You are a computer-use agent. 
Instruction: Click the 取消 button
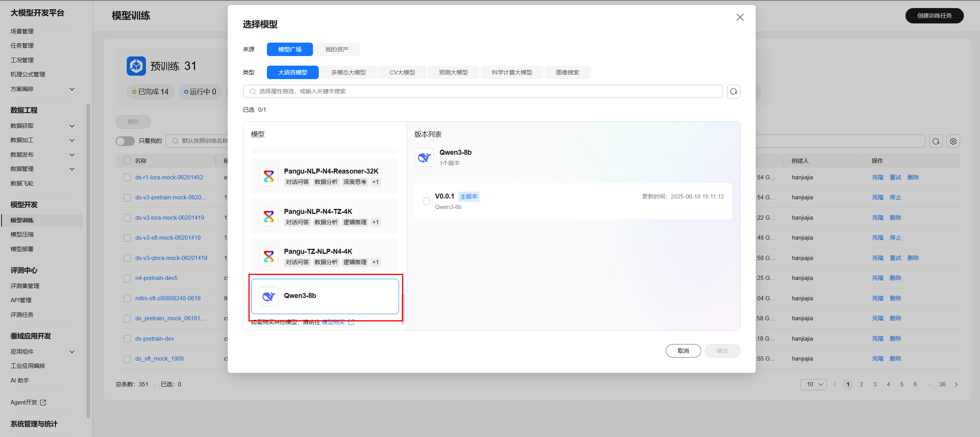(683, 351)
